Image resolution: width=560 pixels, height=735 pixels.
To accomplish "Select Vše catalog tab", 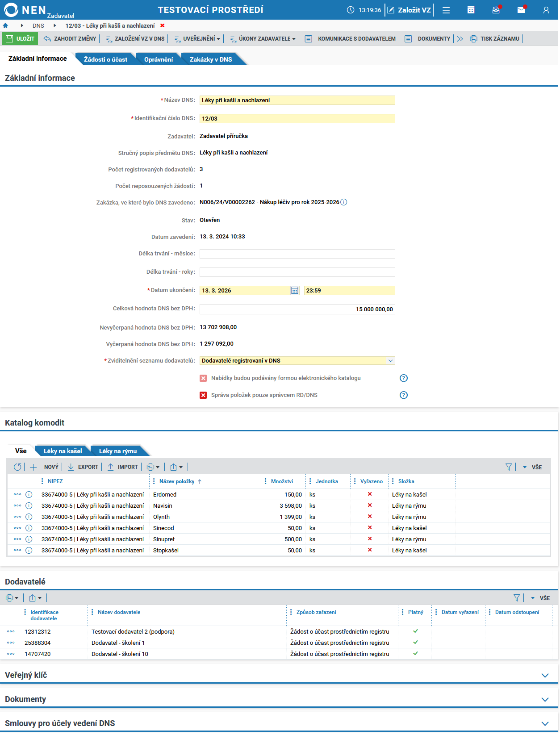I will click(x=21, y=451).
